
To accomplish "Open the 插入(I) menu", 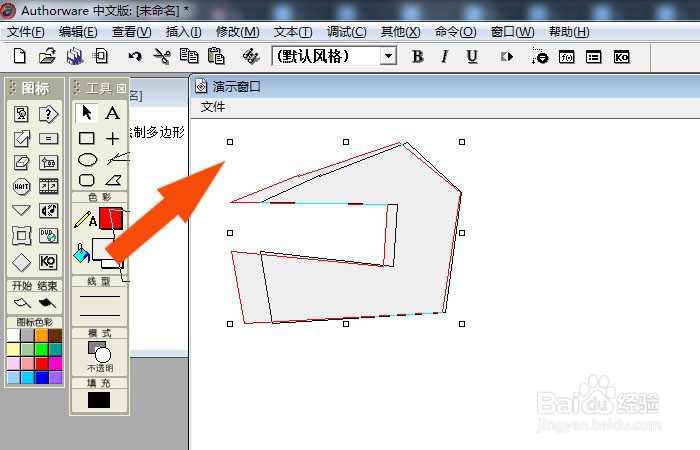I will [x=183, y=32].
